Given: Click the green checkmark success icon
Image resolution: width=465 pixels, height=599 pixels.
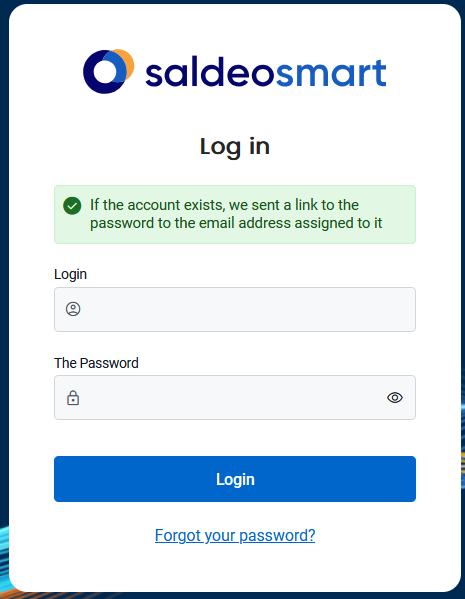Looking at the screenshot, I should (x=72, y=206).
